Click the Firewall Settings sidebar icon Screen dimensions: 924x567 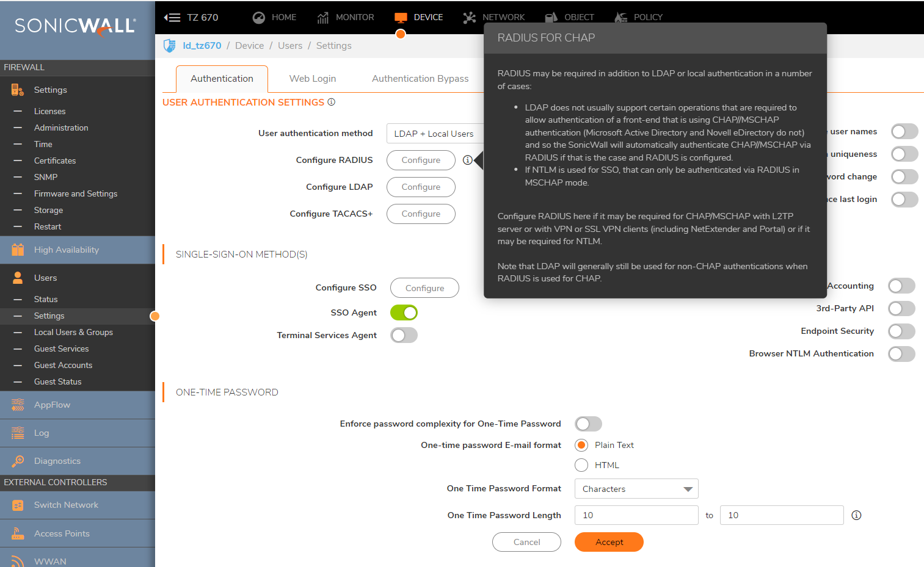click(18, 90)
